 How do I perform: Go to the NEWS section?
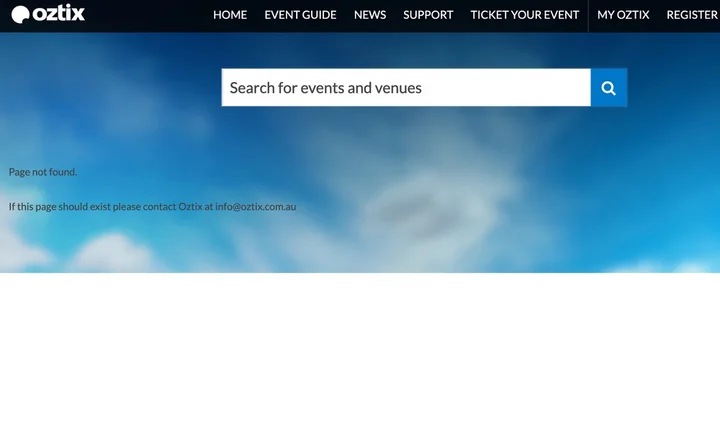click(370, 15)
